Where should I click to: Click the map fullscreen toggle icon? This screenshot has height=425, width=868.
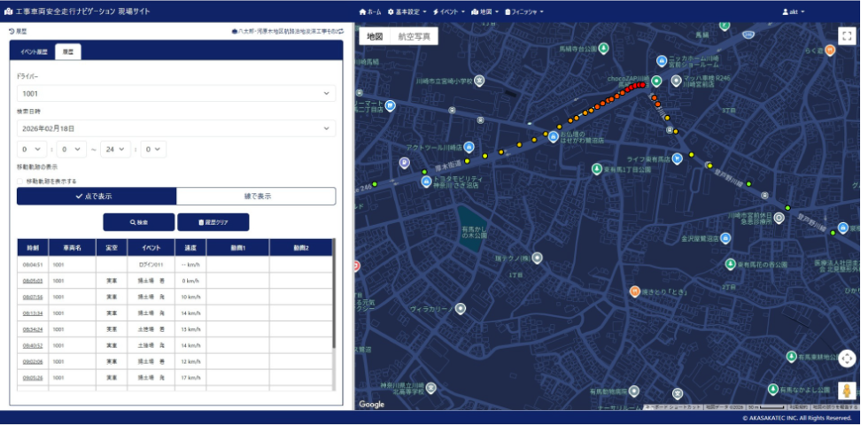click(x=847, y=36)
